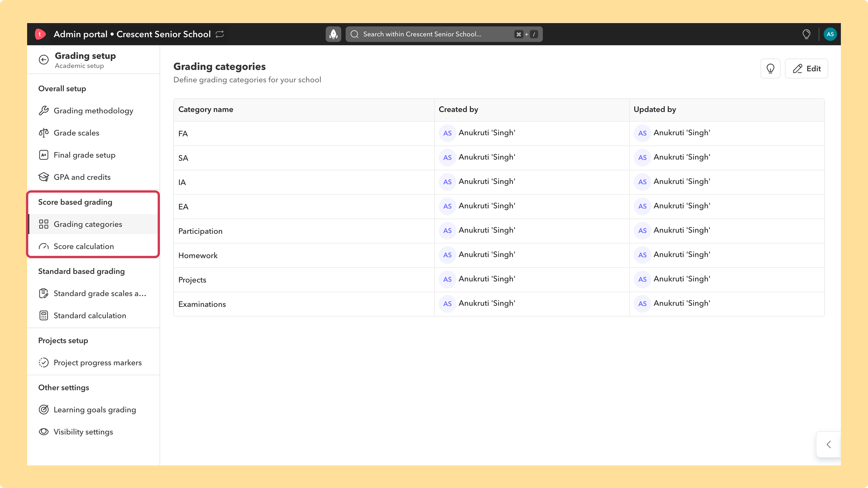Go back using the Grading setup arrow
The image size is (868, 488).
pos(44,60)
